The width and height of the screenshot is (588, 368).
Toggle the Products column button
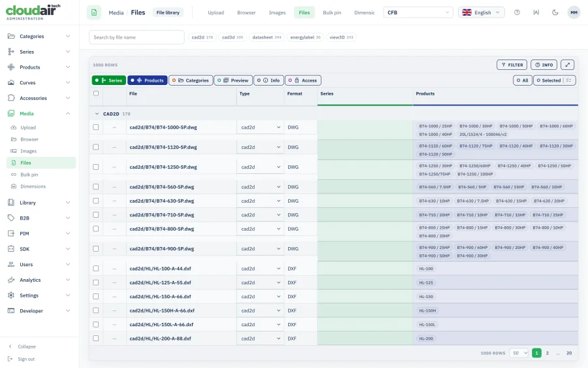click(148, 80)
